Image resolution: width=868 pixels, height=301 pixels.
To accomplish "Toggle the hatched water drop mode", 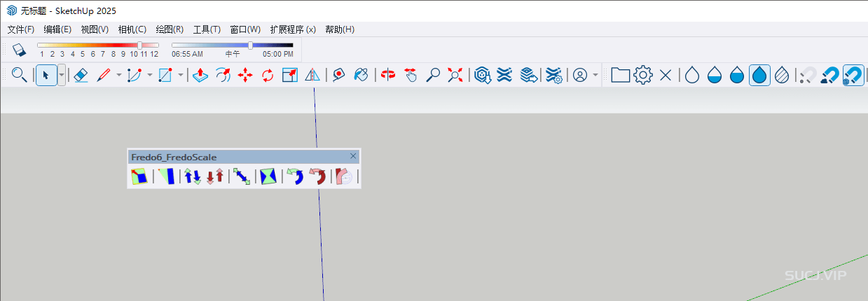I will [783, 75].
